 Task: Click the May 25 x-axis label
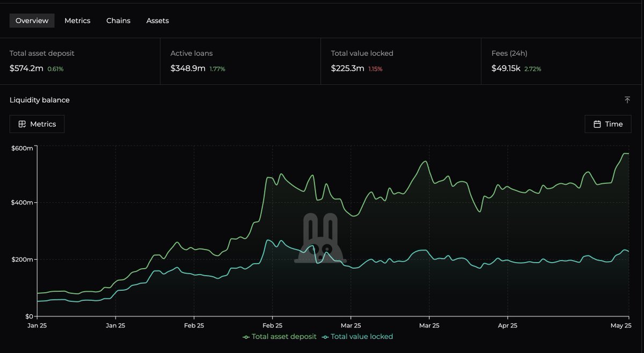pyautogui.click(x=621, y=325)
